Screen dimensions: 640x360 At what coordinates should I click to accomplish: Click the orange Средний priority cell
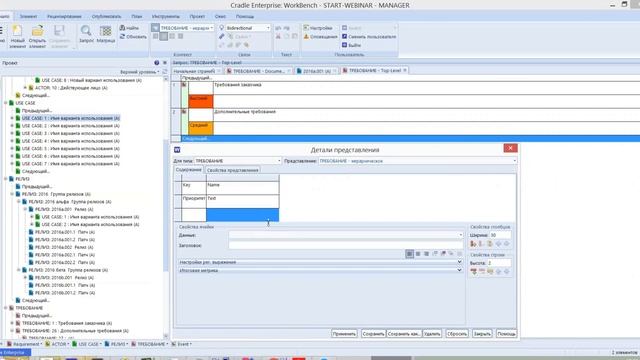pos(201,128)
